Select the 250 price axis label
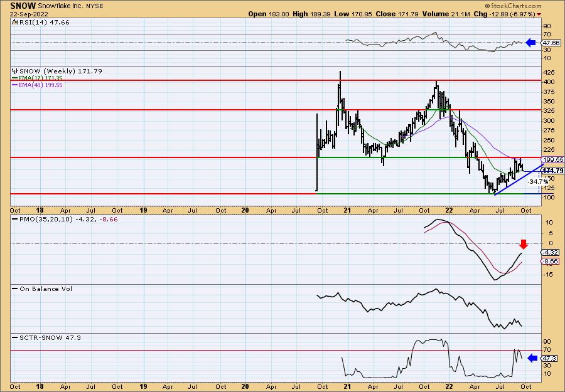Screen dimensions: 565x392 click(549, 140)
